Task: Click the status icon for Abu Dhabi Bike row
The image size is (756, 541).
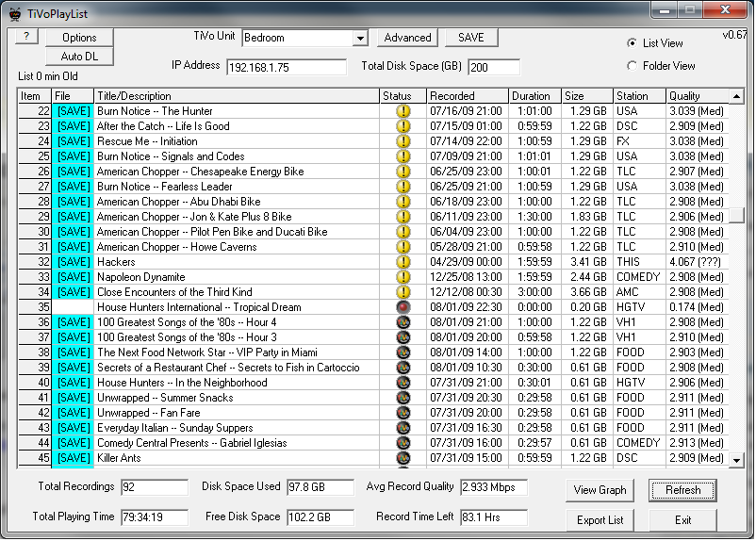Action: pos(403,202)
